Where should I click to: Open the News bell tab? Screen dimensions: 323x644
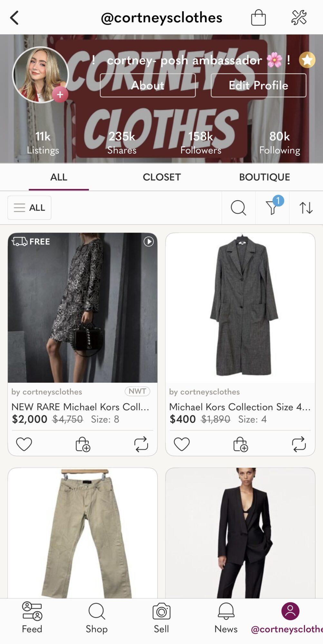click(226, 618)
